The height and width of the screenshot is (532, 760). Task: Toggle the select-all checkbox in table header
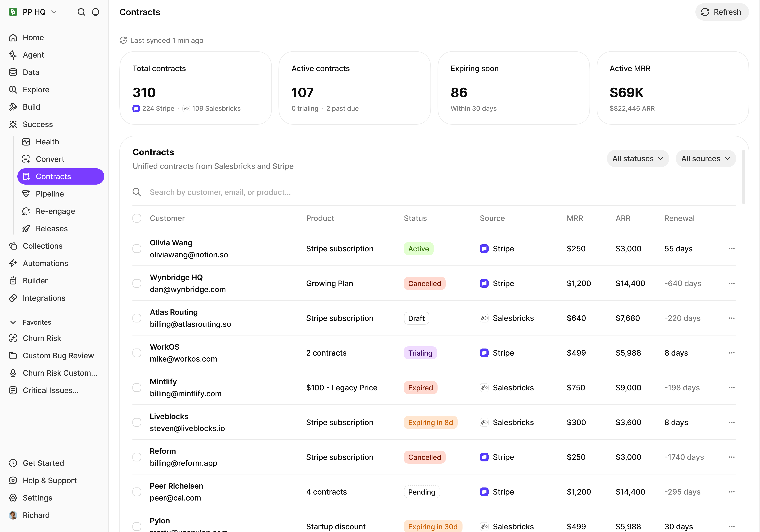click(137, 218)
